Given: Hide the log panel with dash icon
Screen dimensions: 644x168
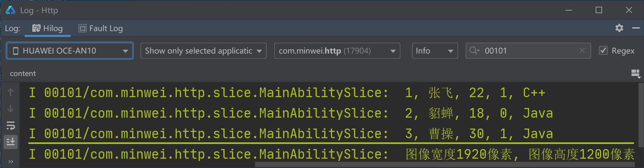Looking at the screenshot, I should click(636, 28).
